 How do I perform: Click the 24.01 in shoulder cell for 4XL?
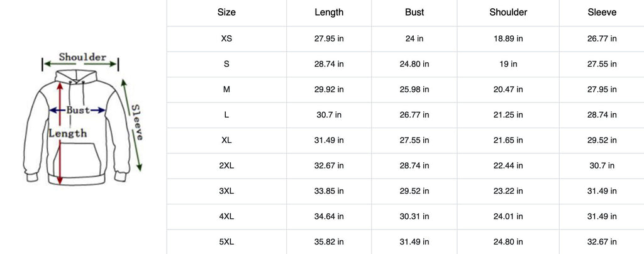click(508, 217)
